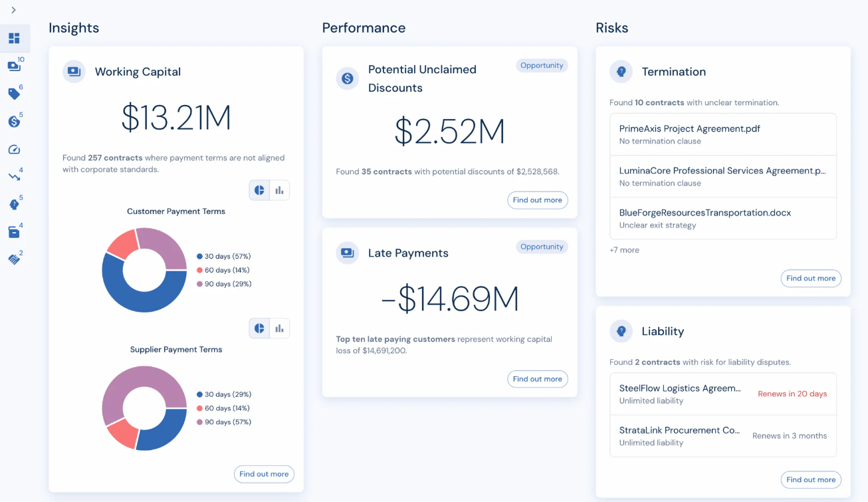Expand the collapsed sidebar with chevron

tap(13, 10)
